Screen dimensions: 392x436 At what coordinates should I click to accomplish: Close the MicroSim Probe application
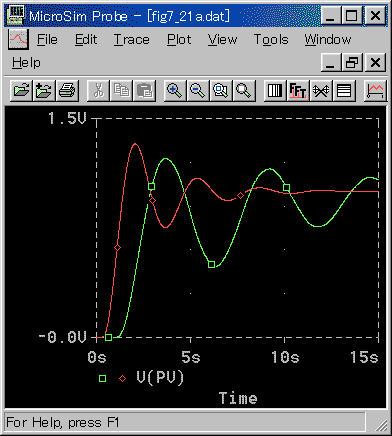(x=375, y=16)
